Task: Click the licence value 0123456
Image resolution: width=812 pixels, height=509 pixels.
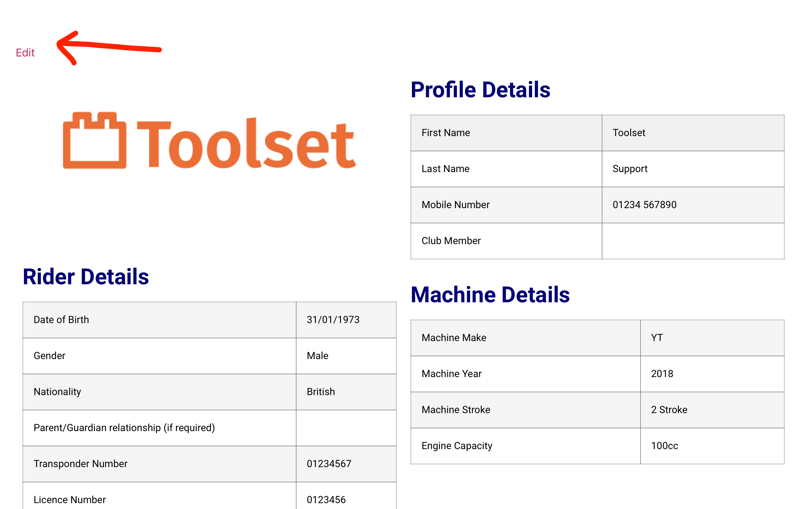Action: pyautogui.click(x=326, y=500)
